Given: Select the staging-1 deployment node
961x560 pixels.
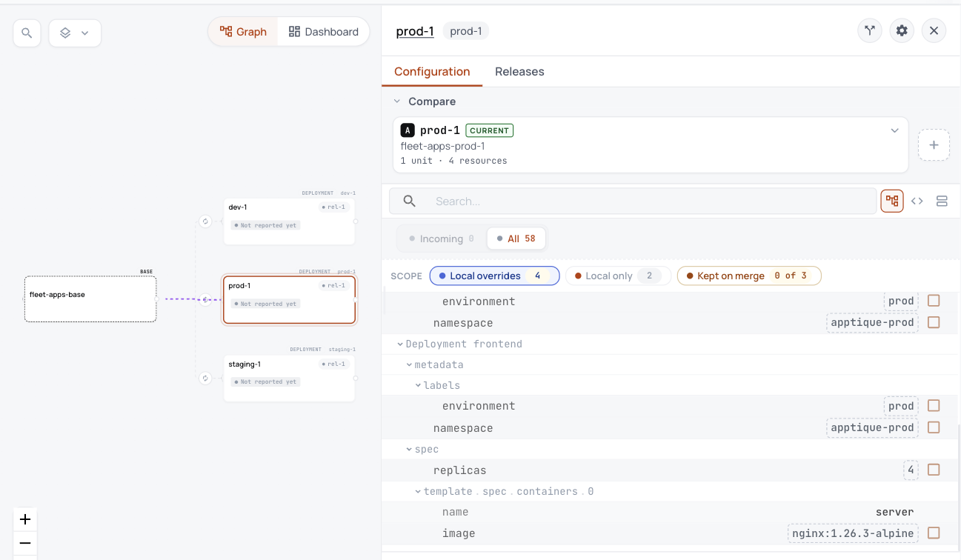Looking at the screenshot, I should click(x=289, y=379).
